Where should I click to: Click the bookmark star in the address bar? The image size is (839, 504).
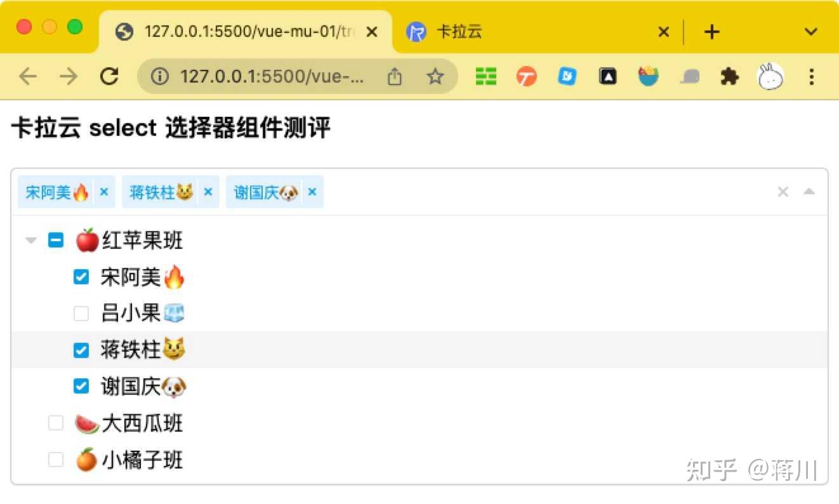[435, 76]
